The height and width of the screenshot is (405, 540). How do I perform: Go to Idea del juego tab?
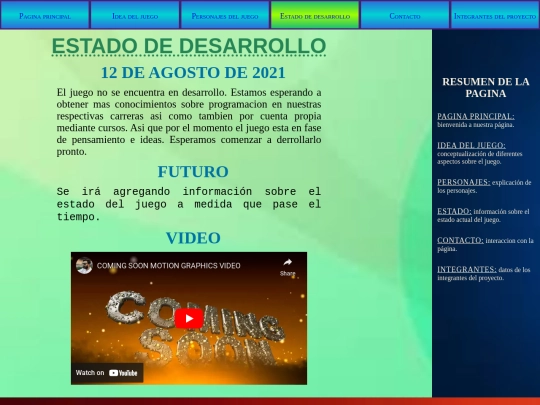(x=135, y=15)
